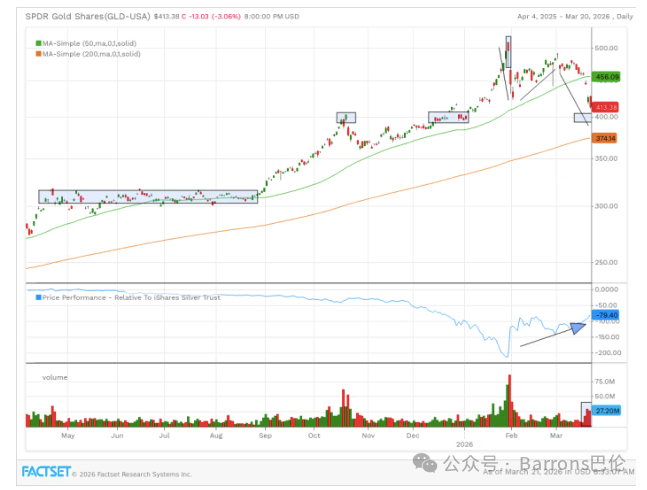
Task: Click the green 50-day MA legend swatch
Action: pos(39,43)
